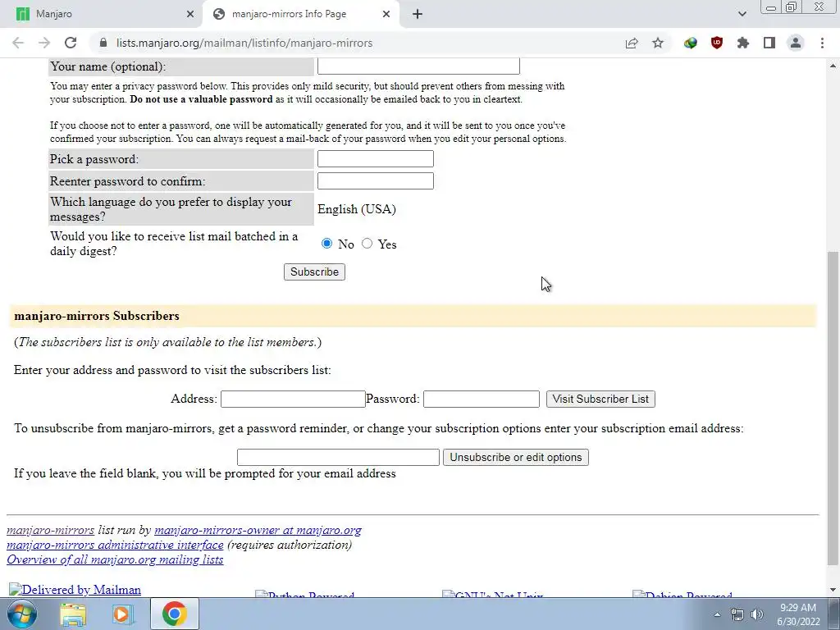Screen dimensions: 840x630
Task: Click the page vertical scrollbar thumb
Action: [832, 407]
